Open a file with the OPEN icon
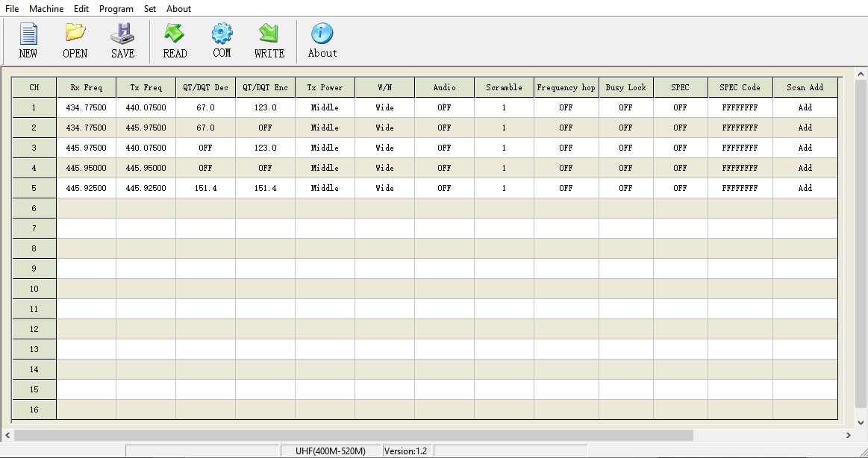 pos(75,41)
